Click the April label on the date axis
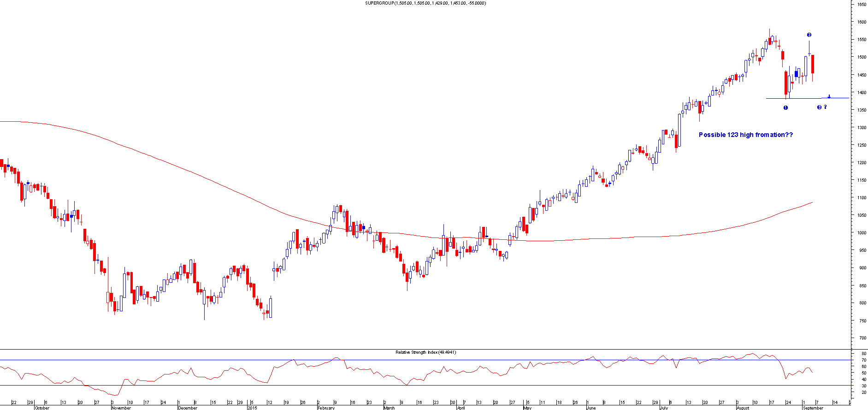Screen dimensions: 868x410 tap(461, 408)
